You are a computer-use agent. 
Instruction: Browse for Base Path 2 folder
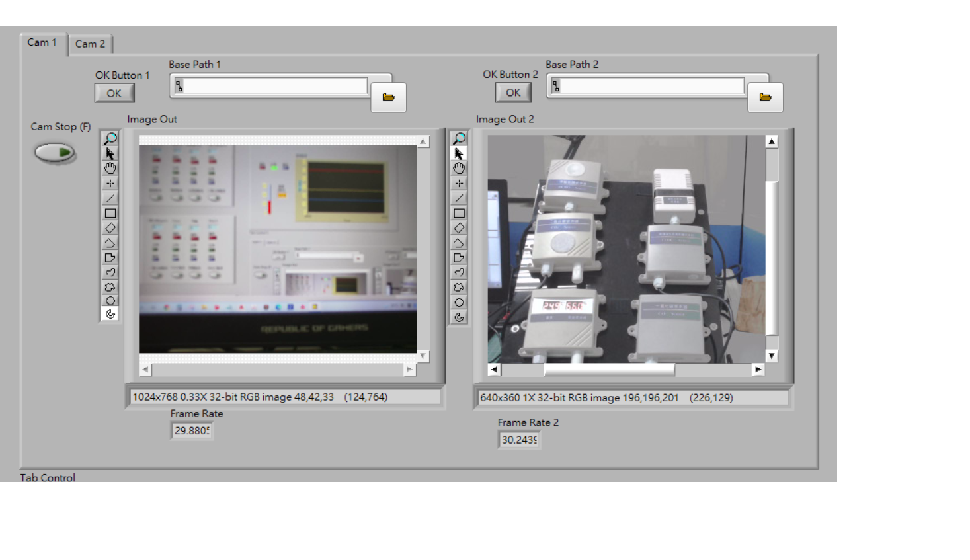click(x=765, y=97)
